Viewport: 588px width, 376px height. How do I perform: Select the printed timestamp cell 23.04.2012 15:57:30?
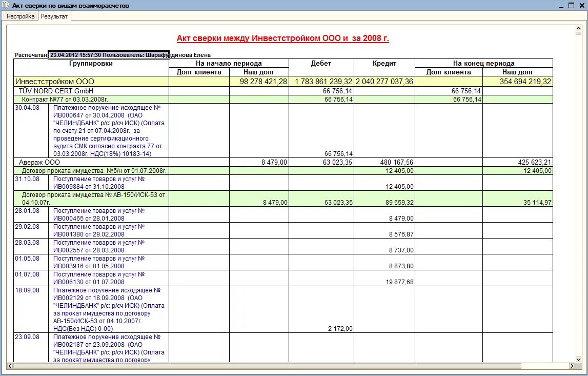click(109, 55)
